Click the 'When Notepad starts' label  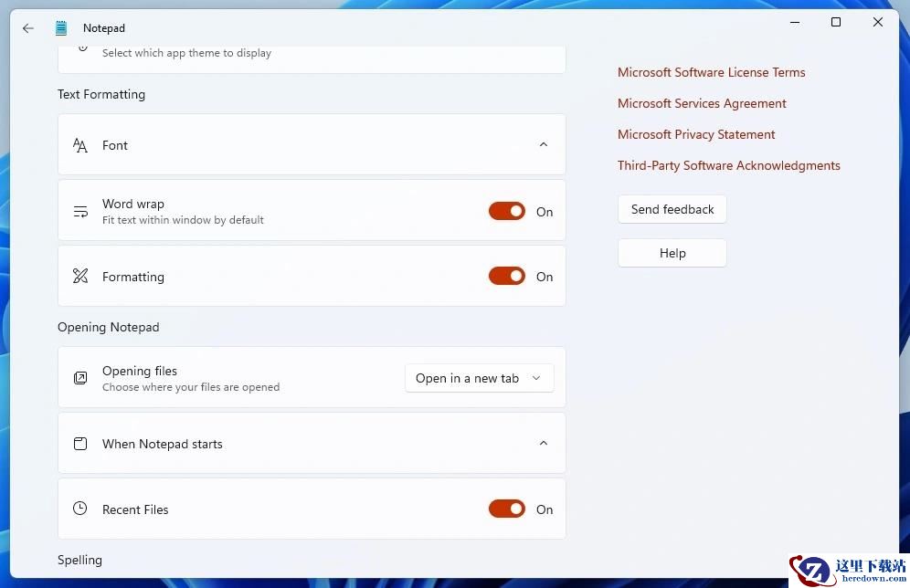[162, 444]
